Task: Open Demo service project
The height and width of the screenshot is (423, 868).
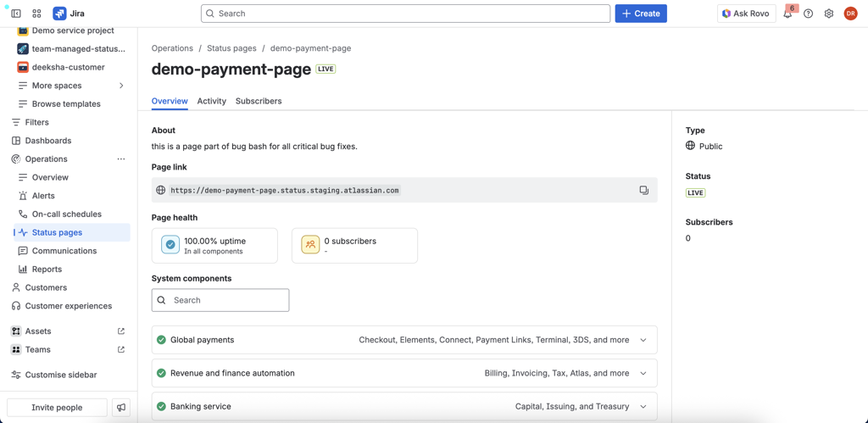Action: pos(72,32)
